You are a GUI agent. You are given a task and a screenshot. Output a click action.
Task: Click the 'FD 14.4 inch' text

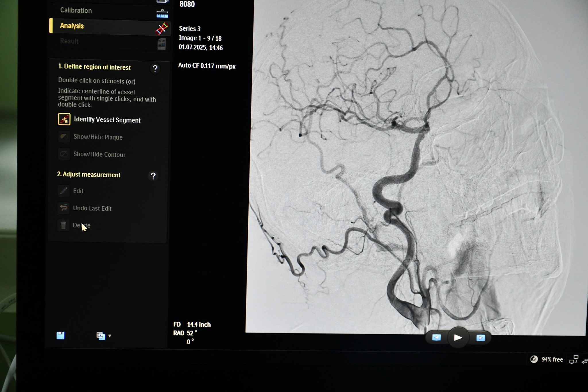tap(192, 325)
